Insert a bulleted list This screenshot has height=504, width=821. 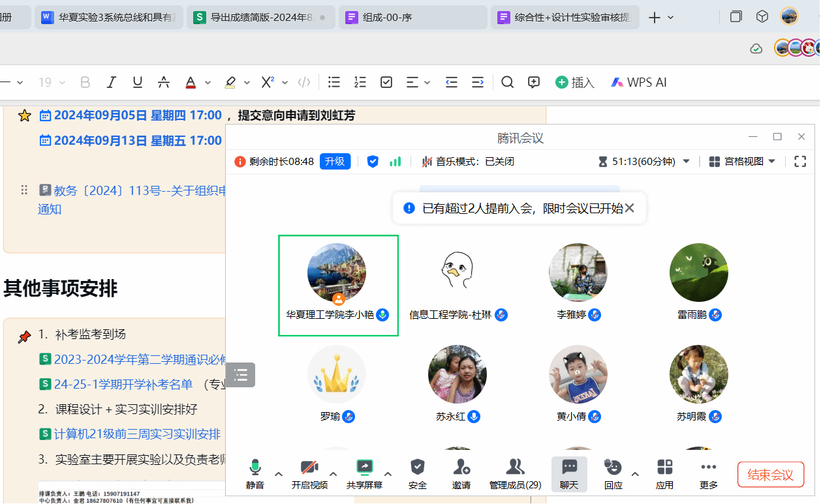(x=334, y=82)
